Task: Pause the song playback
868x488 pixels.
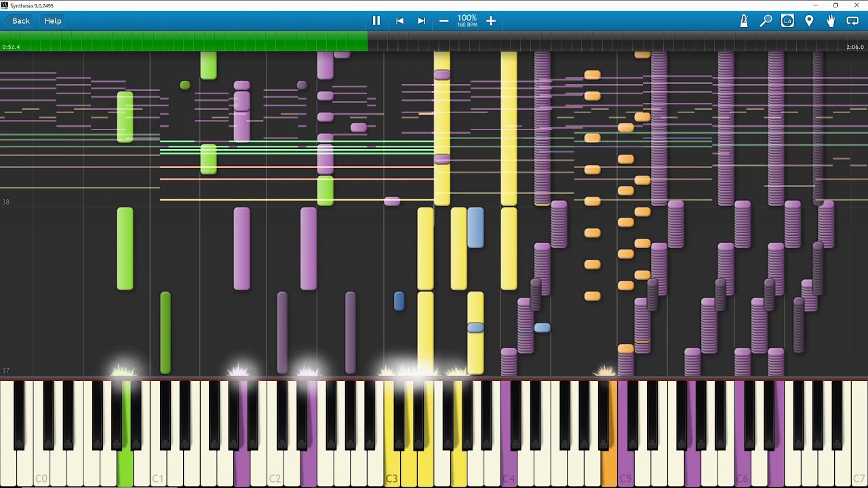Action: point(376,21)
